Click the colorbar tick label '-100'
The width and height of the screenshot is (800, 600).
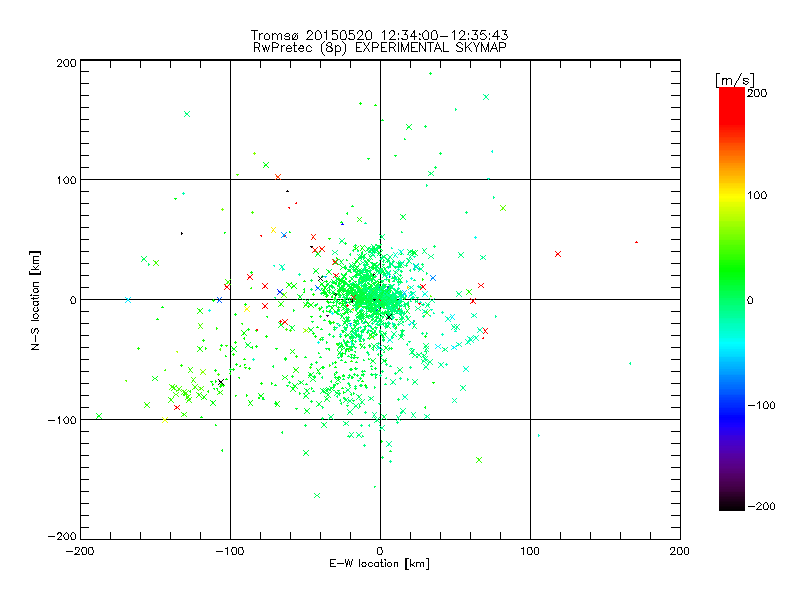coord(761,405)
